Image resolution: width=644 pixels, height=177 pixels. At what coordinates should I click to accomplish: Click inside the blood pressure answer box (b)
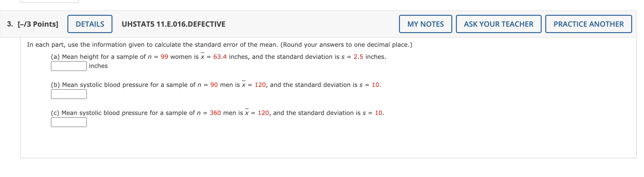[x=69, y=94]
